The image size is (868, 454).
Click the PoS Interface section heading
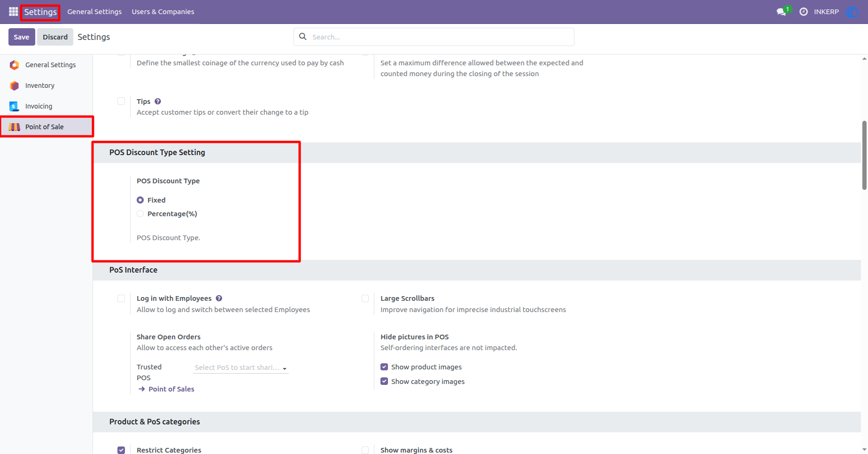click(133, 270)
